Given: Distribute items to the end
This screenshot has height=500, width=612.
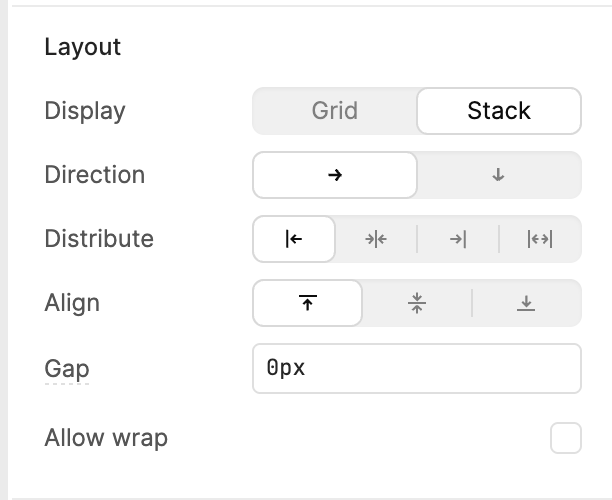Looking at the screenshot, I should coord(458,239).
